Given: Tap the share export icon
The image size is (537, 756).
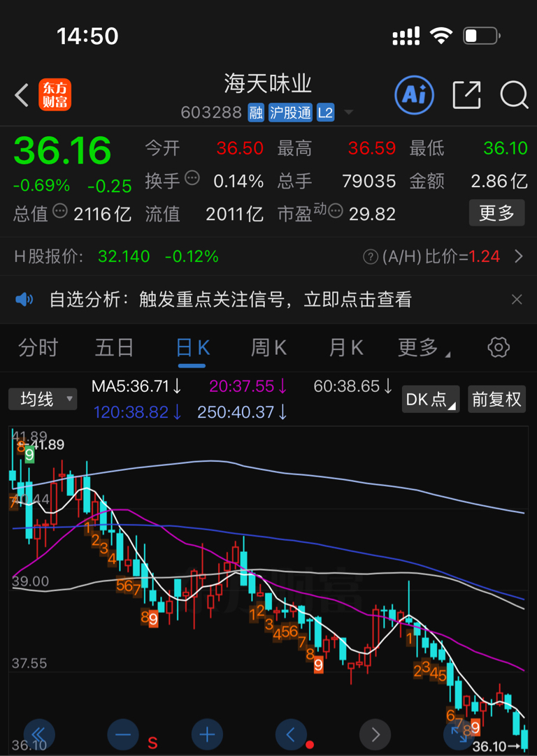Looking at the screenshot, I should 466,95.
